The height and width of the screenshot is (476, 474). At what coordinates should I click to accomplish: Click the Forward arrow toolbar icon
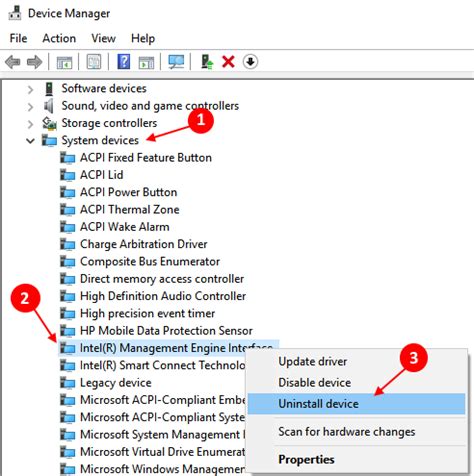[x=35, y=62]
